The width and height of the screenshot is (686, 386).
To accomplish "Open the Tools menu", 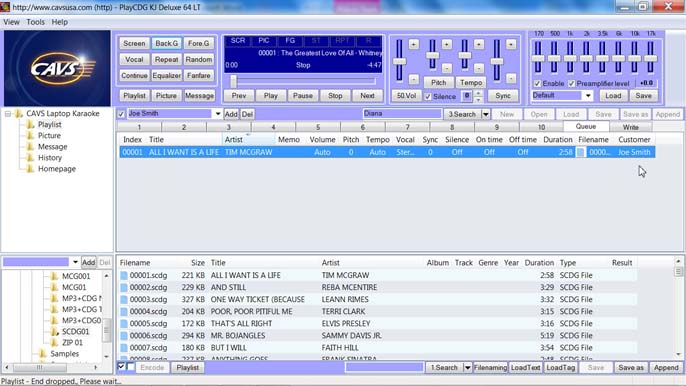I will coord(35,22).
